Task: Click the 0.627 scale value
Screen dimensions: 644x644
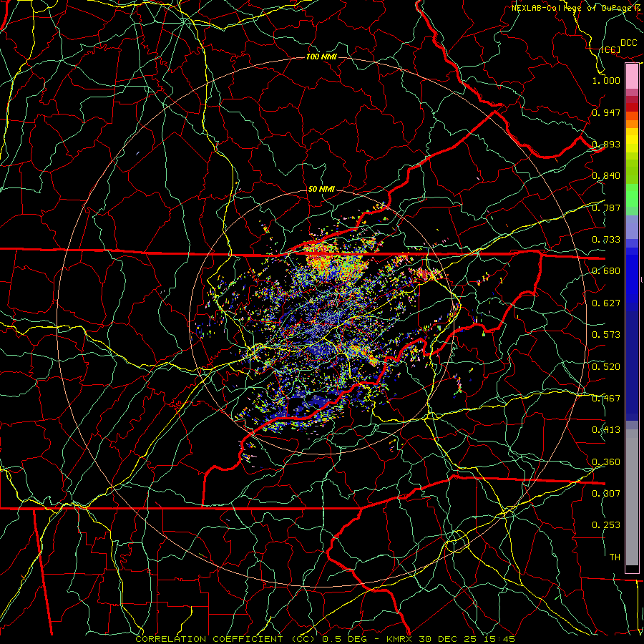Action: tap(606, 303)
